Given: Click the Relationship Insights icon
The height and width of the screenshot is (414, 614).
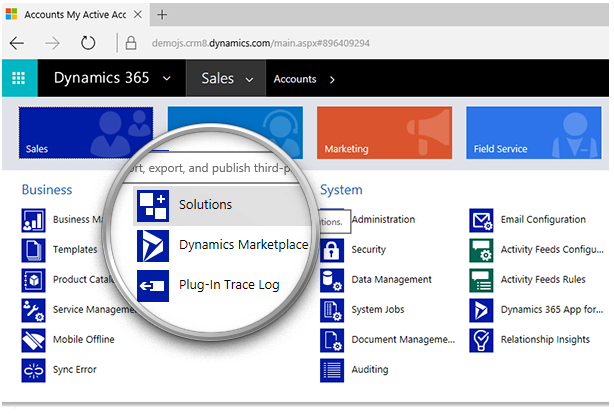Looking at the screenshot, I should click(481, 340).
